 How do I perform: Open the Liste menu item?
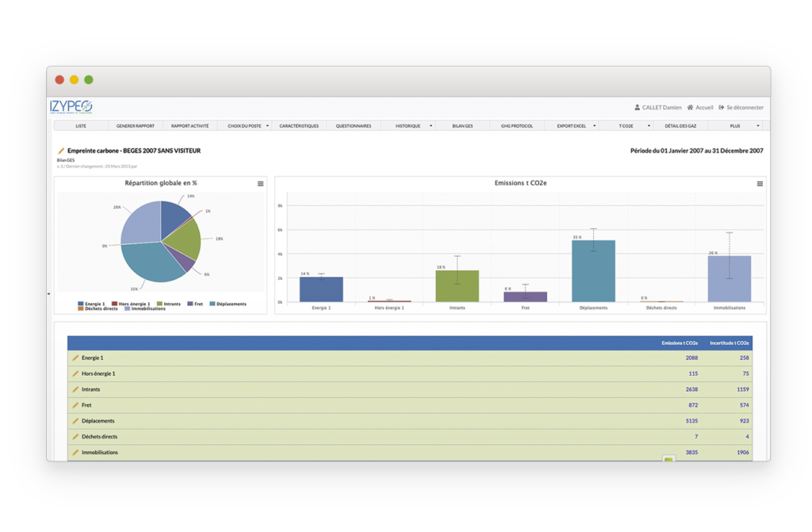pos(82,126)
